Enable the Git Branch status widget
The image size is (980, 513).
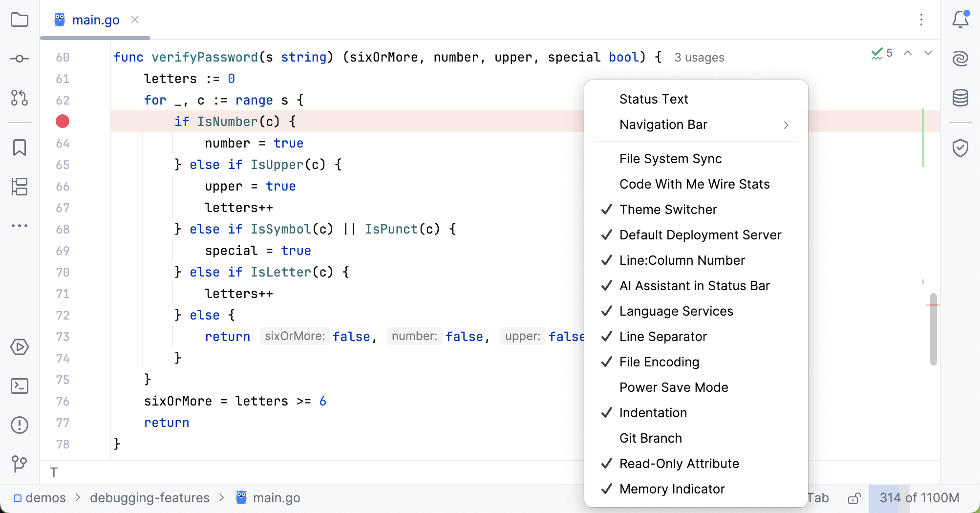(650, 438)
